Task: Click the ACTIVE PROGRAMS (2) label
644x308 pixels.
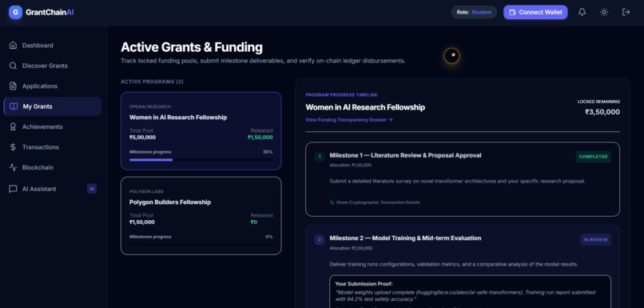Action: click(152, 82)
